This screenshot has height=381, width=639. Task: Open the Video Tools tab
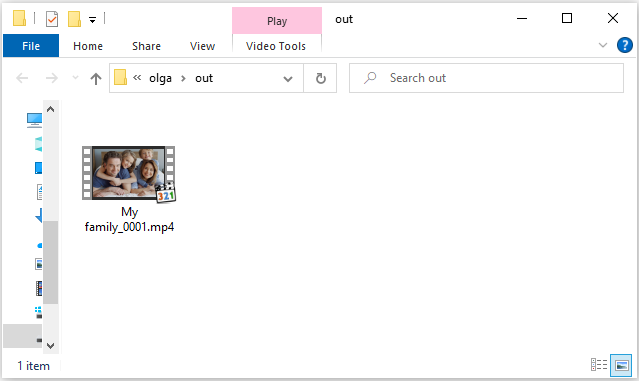(x=276, y=46)
